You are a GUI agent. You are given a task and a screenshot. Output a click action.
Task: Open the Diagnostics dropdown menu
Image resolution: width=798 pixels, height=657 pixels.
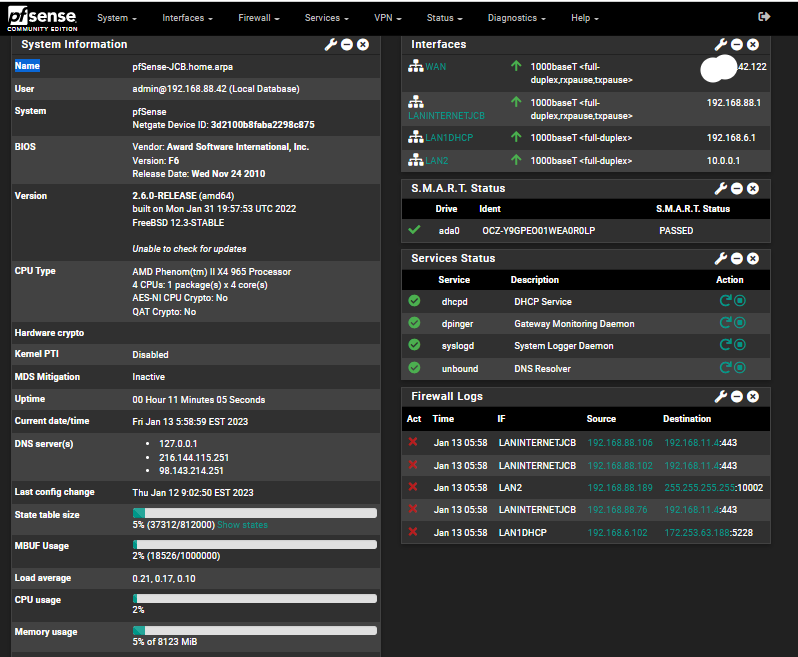pyautogui.click(x=517, y=18)
